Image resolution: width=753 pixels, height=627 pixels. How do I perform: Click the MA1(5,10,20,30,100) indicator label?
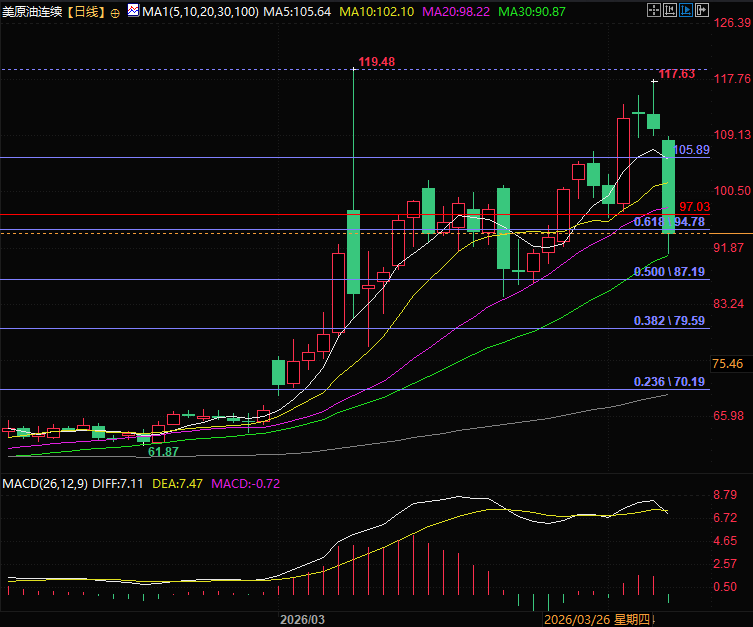pyautogui.click(x=200, y=12)
